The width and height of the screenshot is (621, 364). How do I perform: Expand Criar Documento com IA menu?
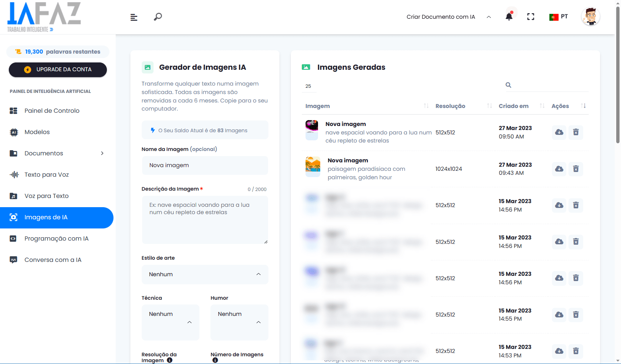448,17
